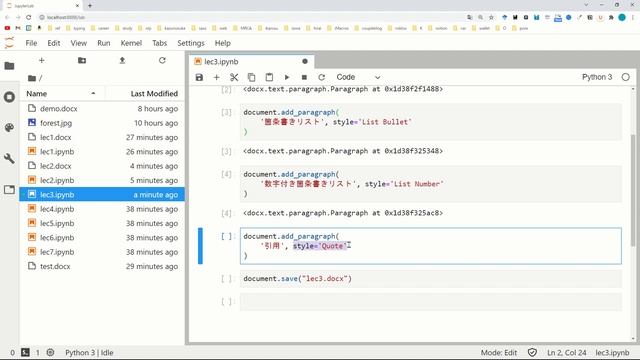Image resolution: width=640 pixels, height=360 pixels.
Task: Select test.docx in file list
Action: pyautogui.click(x=102, y=266)
